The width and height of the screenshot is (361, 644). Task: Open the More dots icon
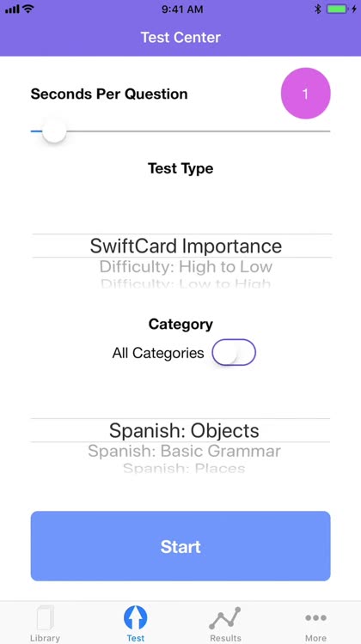315,617
